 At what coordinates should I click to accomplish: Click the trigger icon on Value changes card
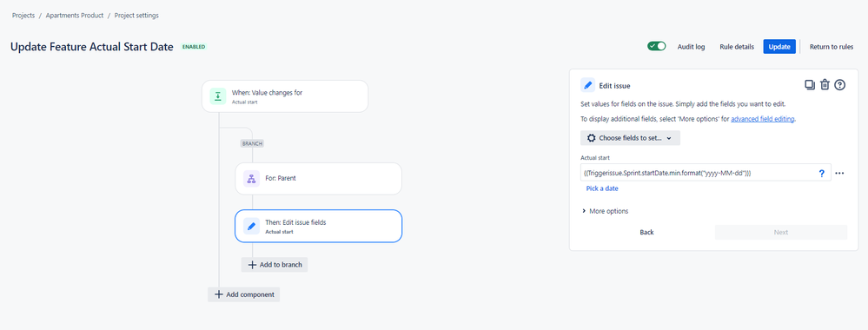pos(218,96)
